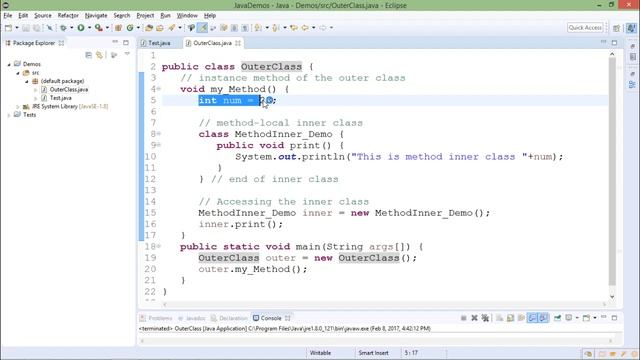Screen dimensions: 640x360
Task: Click the New Java Class icon
Action: [x=130, y=28]
